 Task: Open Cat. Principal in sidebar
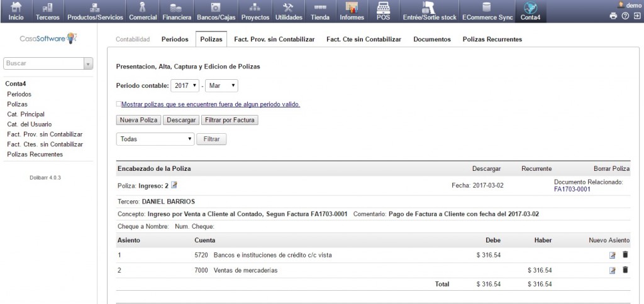tap(26, 114)
